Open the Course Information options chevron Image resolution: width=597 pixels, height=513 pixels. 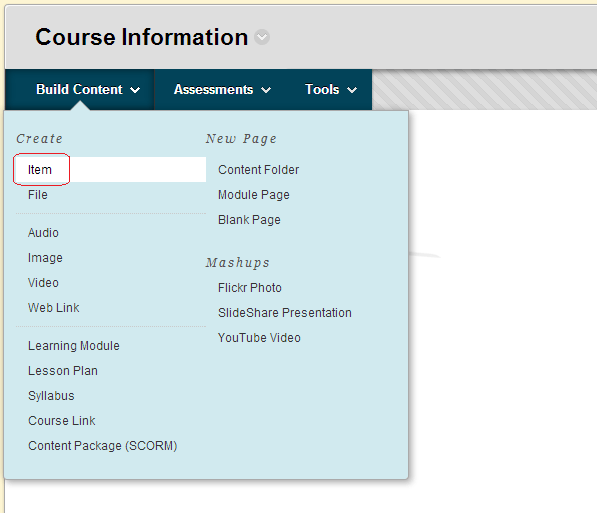pyautogui.click(x=262, y=37)
